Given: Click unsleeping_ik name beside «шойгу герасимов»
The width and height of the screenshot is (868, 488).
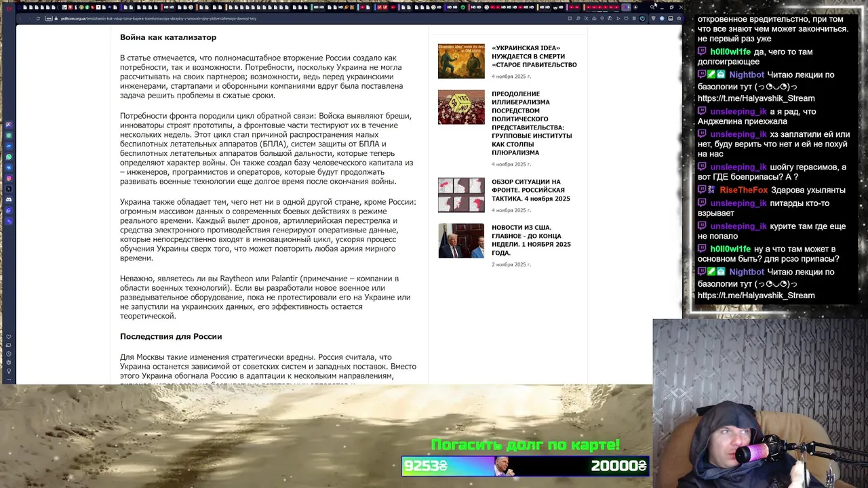Looking at the screenshot, I should 738,167.
